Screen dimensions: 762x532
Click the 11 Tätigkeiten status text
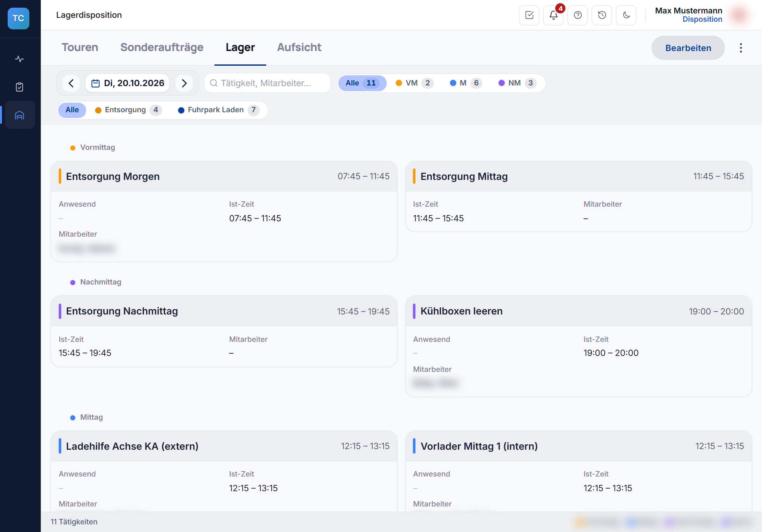(x=74, y=522)
